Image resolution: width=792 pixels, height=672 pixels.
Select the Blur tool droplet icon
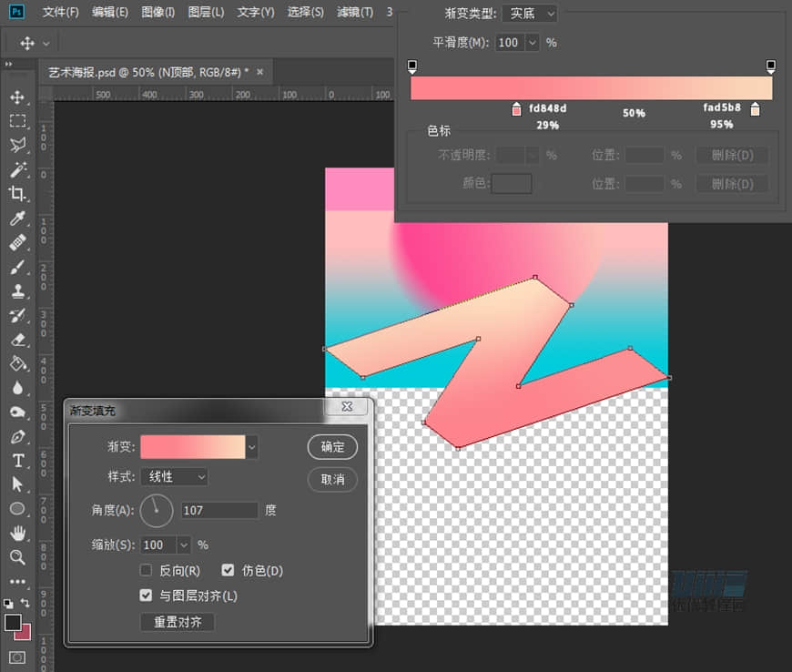tap(17, 388)
